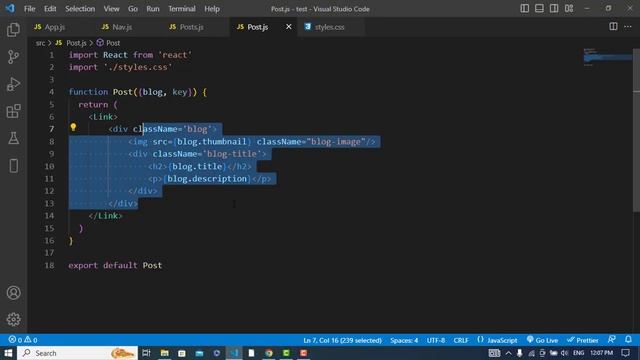
Task: Click the 'blog.description' text on line 11
Action: (207, 179)
